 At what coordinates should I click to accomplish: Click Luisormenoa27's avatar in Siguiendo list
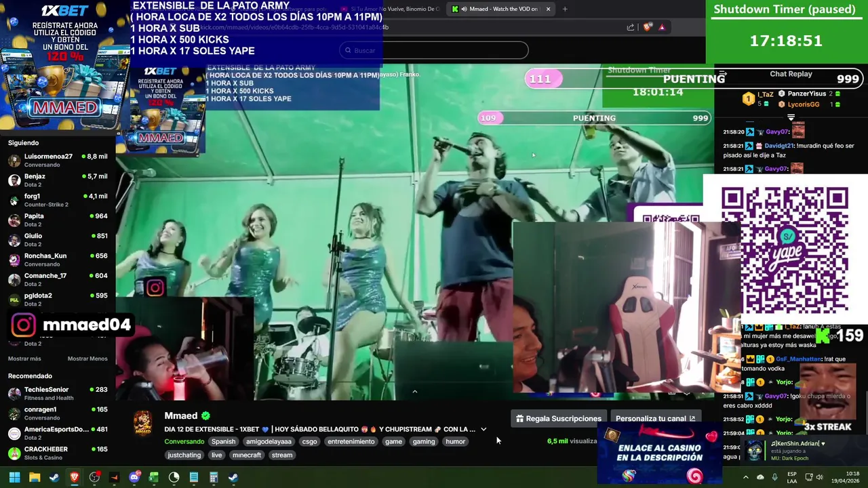click(14, 161)
